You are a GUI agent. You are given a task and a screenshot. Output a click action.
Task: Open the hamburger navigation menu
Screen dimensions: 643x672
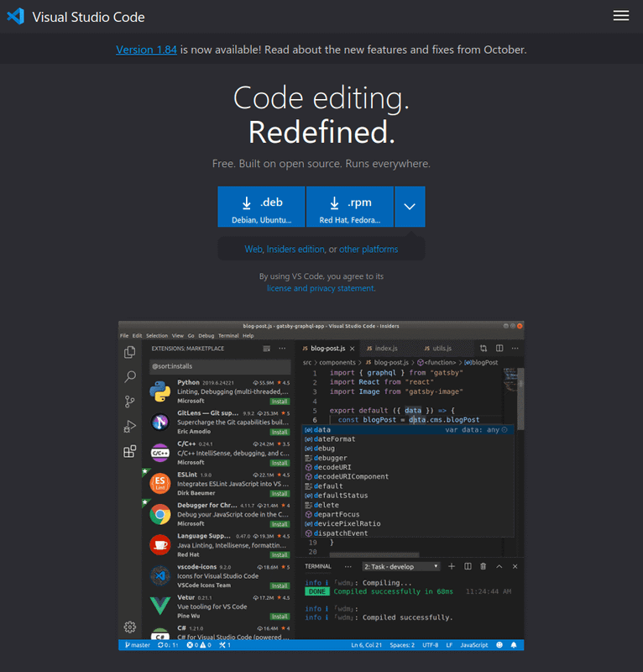pyautogui.click(x=620, y=16)
